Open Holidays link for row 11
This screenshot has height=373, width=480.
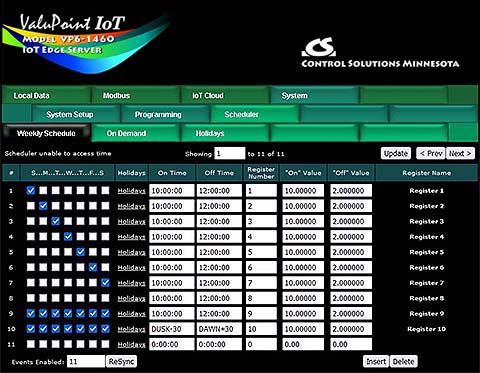coord(131,344)
